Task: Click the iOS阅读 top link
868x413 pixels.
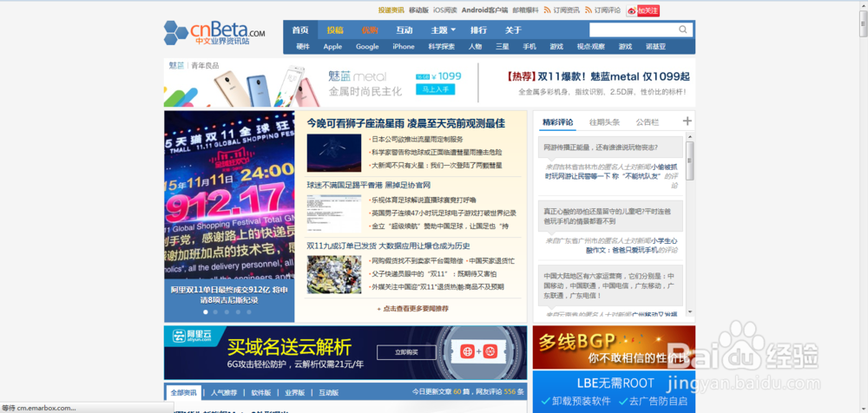Action: point(445,10)
